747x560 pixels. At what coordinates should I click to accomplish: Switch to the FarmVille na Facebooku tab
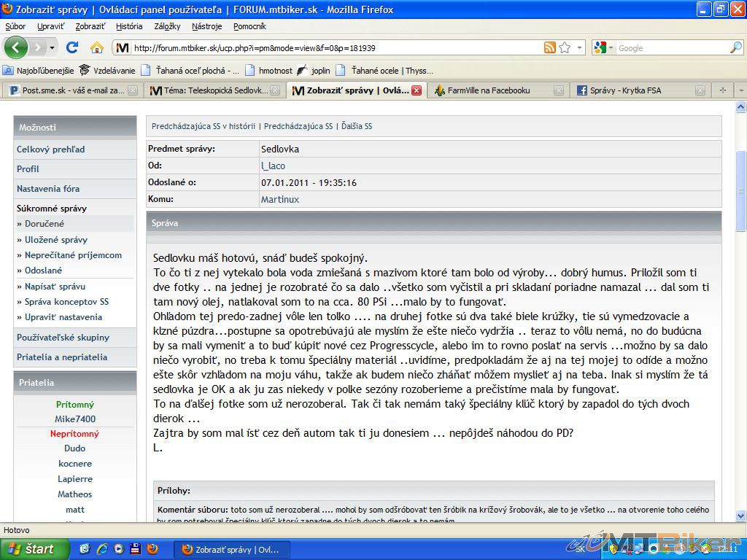tap(488, 90)
